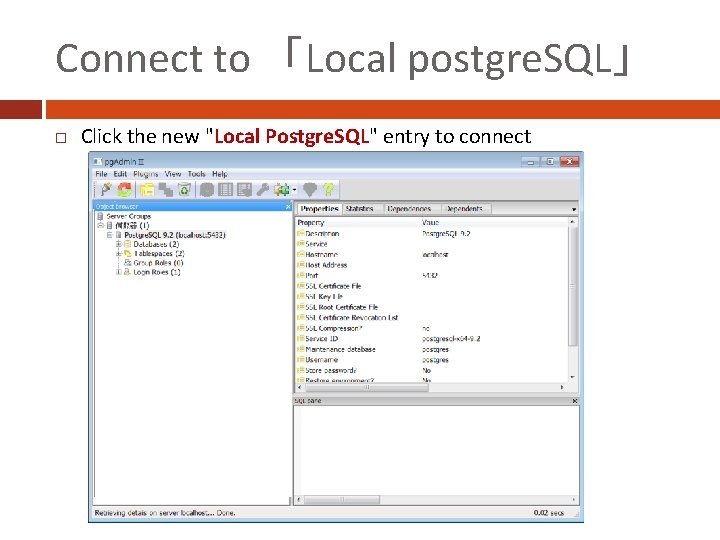Open the Plugins menu
Screen dimensions: 720x540
[x=146, y=174]
